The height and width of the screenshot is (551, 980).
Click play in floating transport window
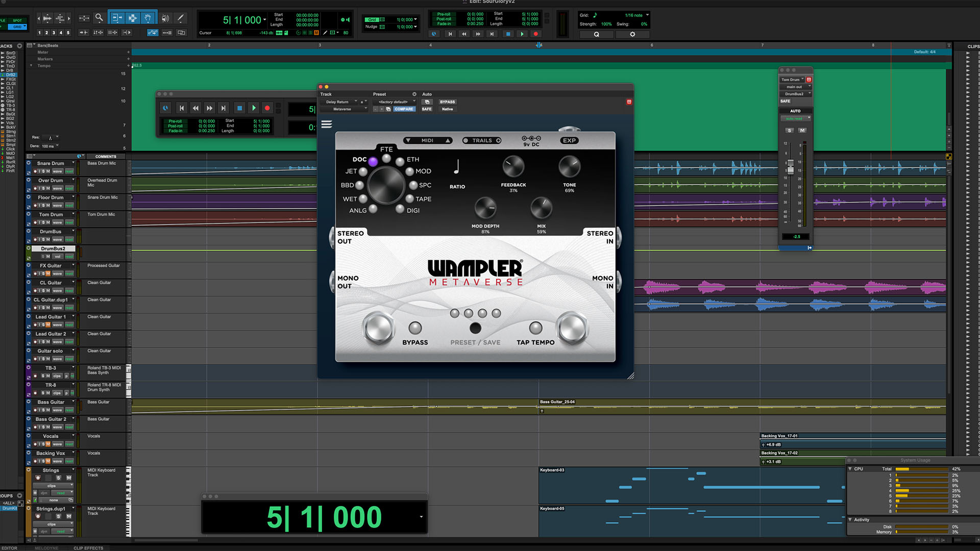pyautogui.click(x=254, y=108)
